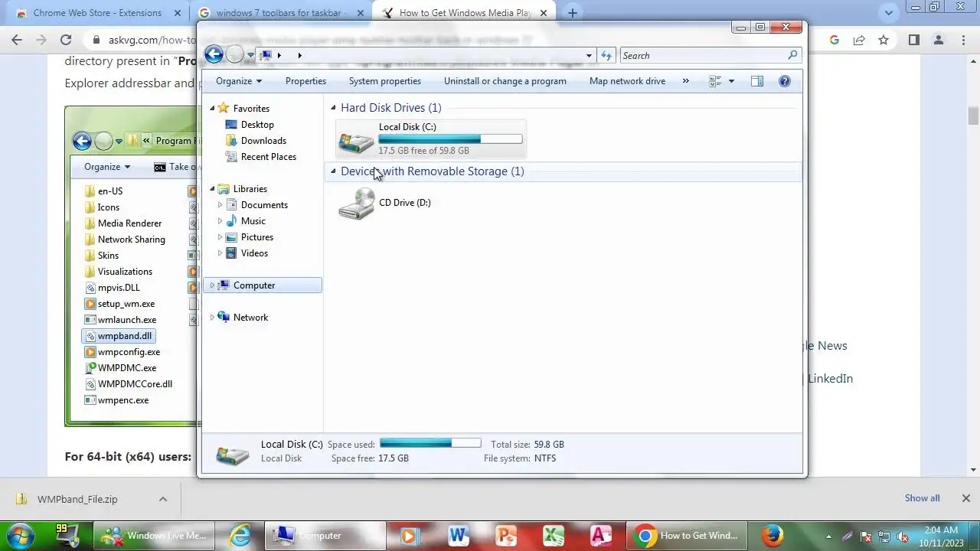
Task: Open the views options dropdown arrow
Action: pos(731,81)
